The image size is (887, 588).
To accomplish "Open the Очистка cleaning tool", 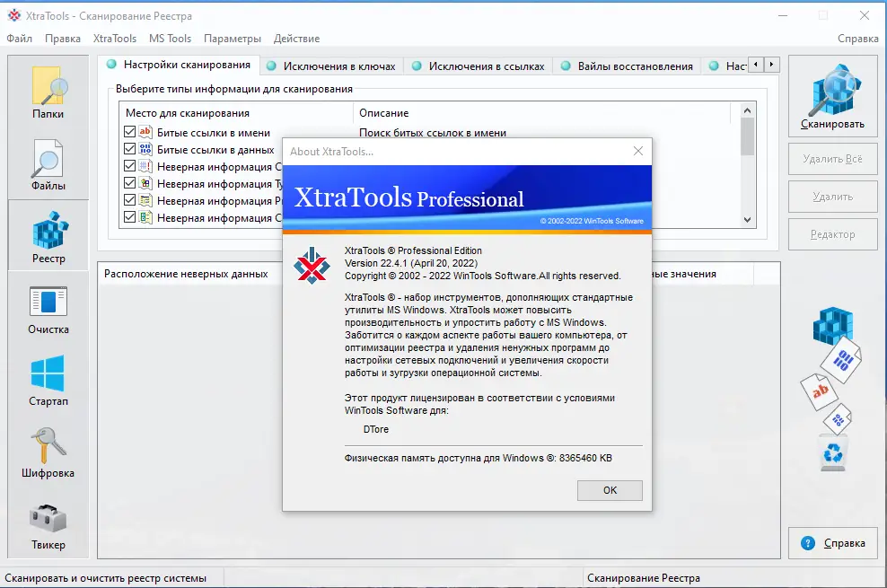I will 47,309.
